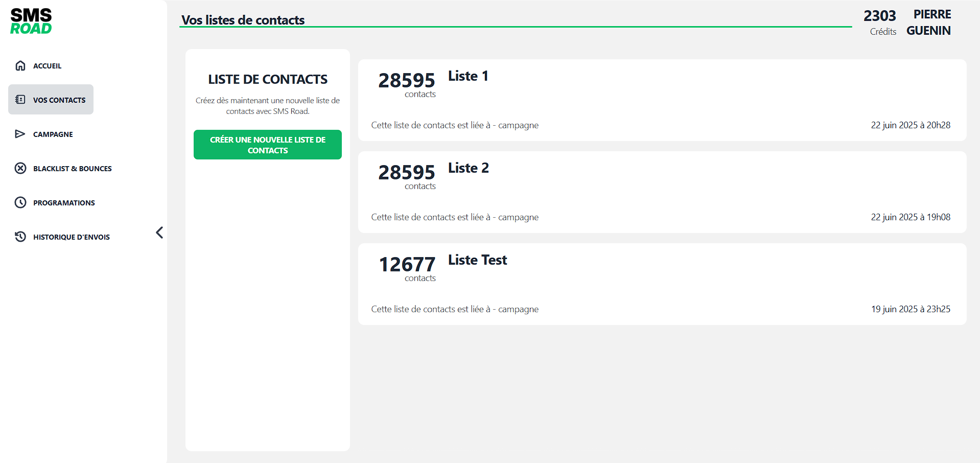Open the Liste Test contact list

pos(477,260)
